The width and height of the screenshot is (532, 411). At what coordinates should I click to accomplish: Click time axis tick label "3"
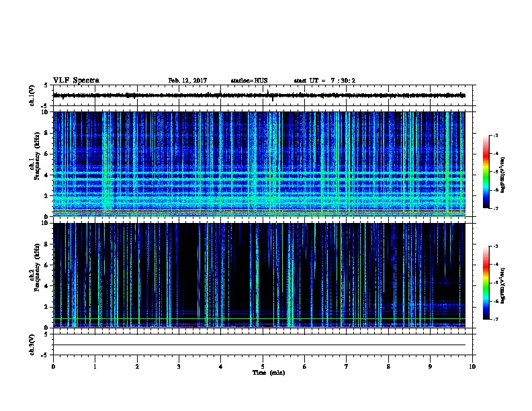pos(179,367)
